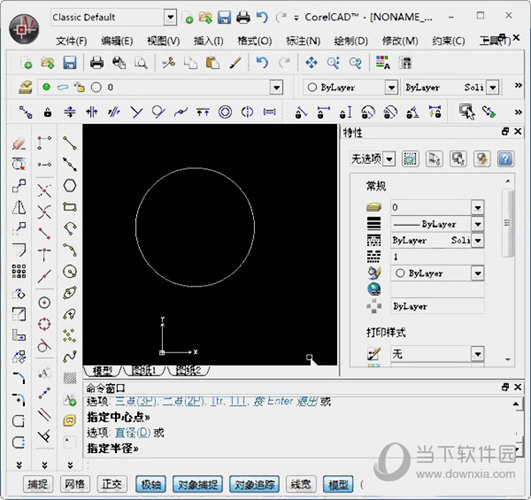Open the 编辑(E) menu

click(x=117, y=41)
